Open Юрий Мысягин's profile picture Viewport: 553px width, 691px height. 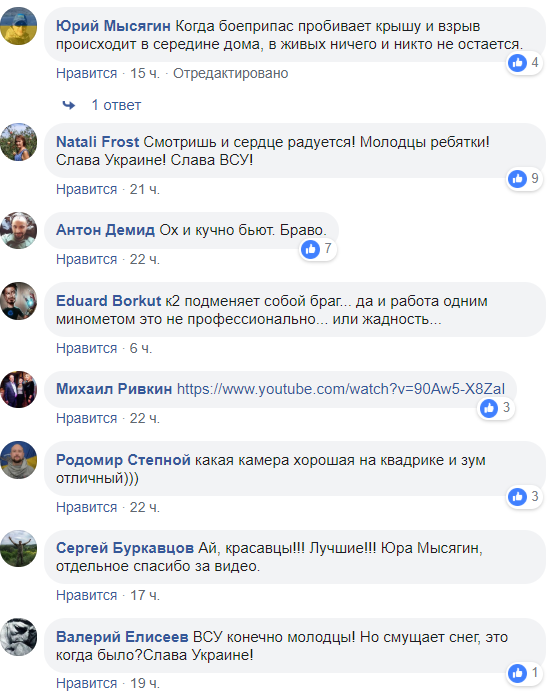[x=19, y=26]
